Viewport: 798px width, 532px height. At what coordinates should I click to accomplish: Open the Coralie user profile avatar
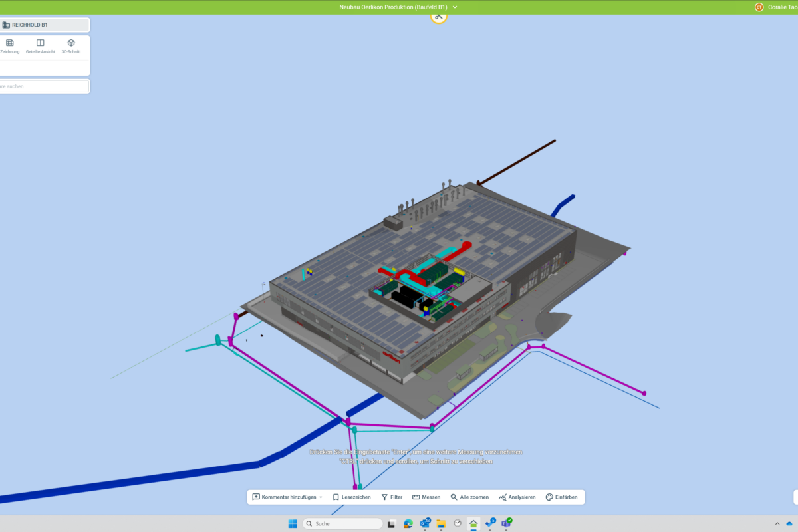click(x=759, y=7)
